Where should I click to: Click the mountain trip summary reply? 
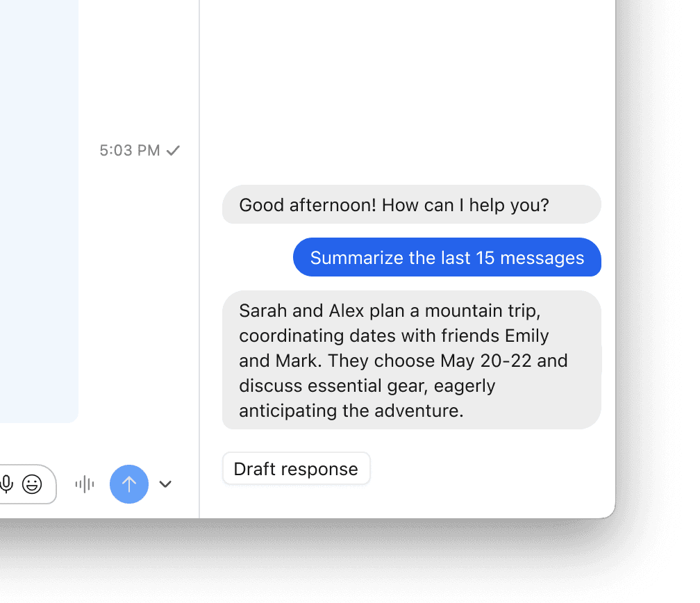click(x=411, y=361)
